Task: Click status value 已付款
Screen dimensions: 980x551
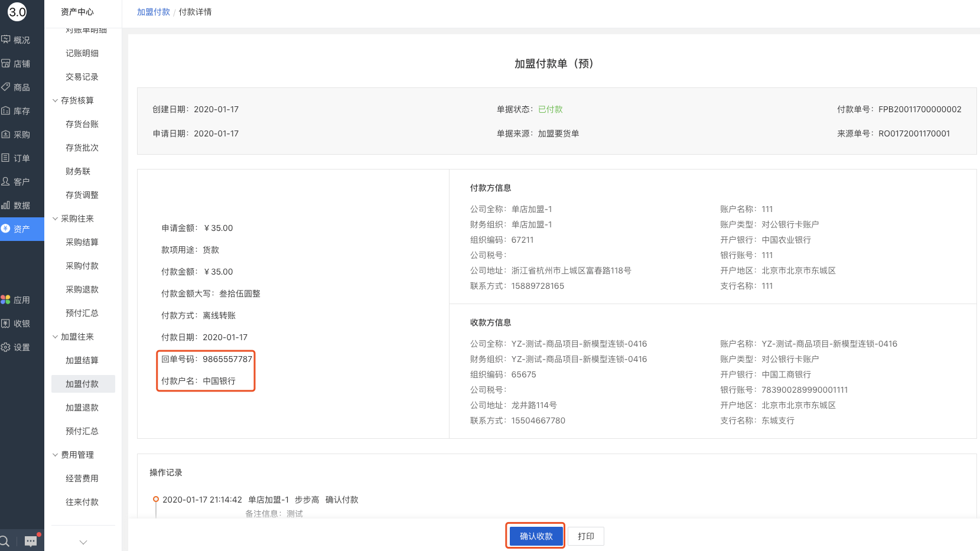Action: click(551, 109)
